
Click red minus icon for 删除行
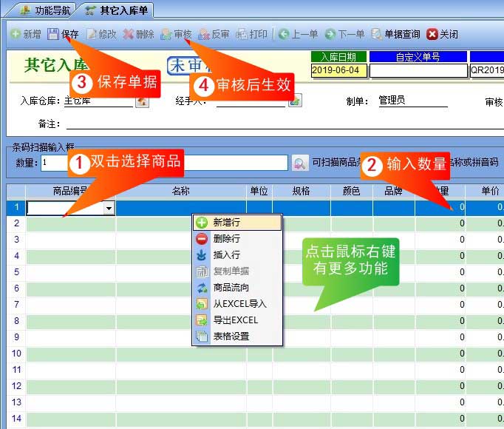coord(202,239)
